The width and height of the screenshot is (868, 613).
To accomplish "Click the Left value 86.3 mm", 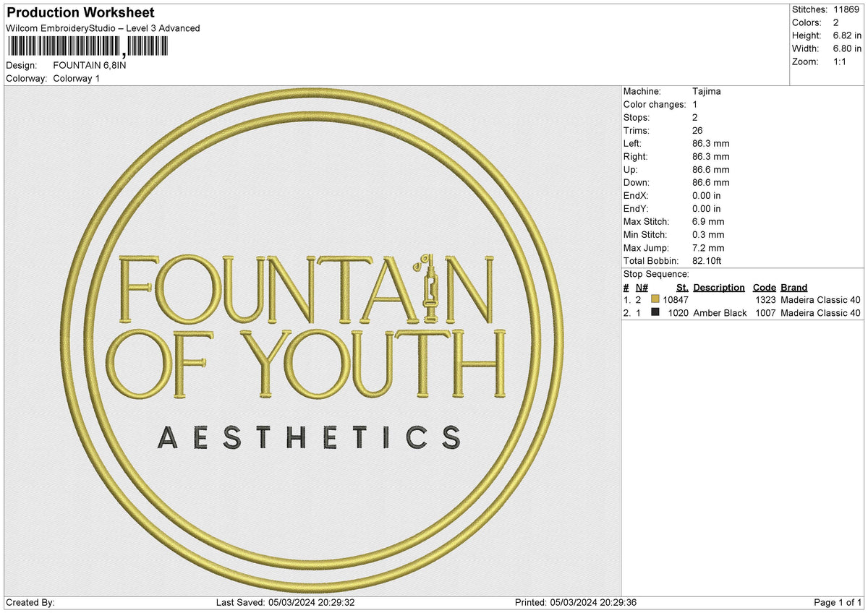I will [711, 143].
